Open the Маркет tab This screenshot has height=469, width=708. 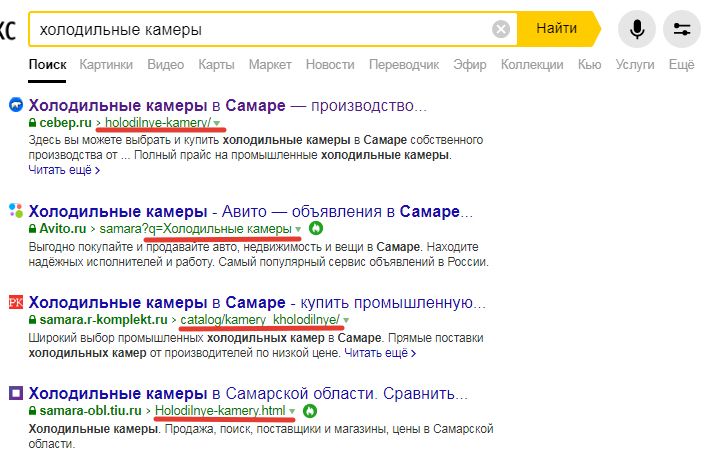[x=270, y=65]
